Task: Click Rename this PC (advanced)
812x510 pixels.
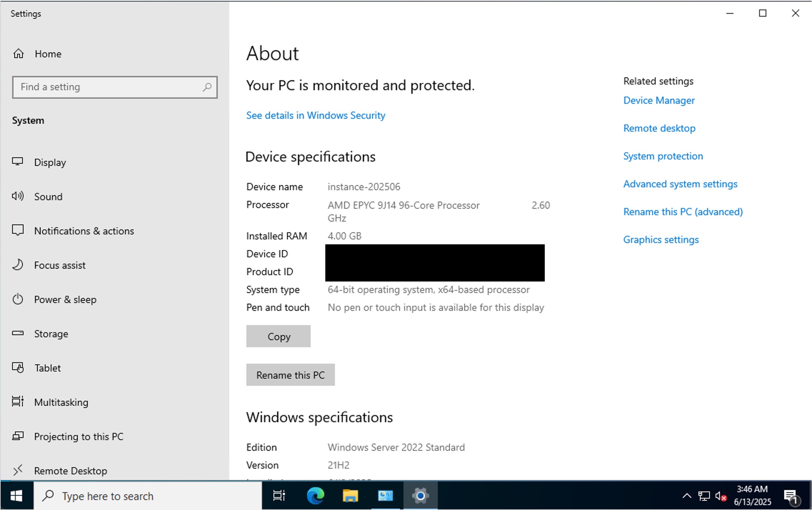Action: point(683,212)
